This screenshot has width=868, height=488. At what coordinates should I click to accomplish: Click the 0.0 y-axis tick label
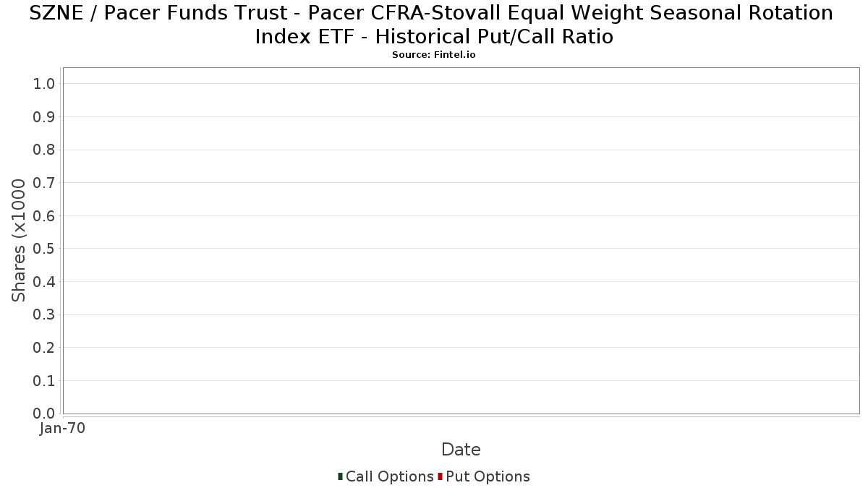44,414
